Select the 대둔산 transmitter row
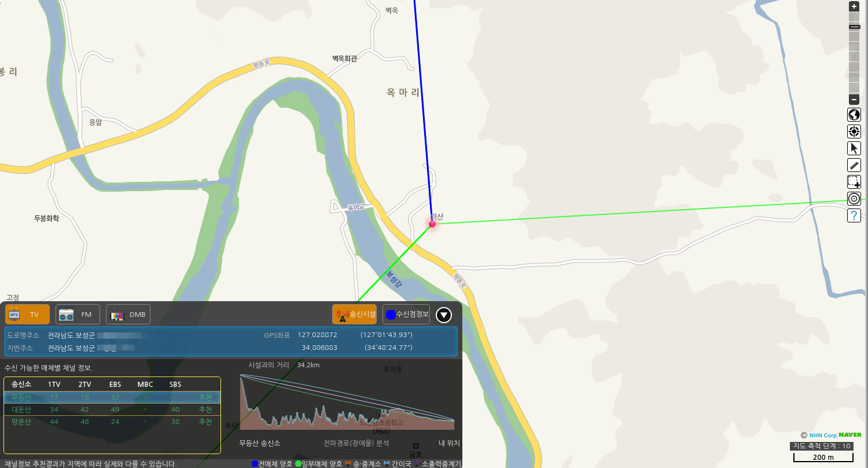The height and width of the screenshot is (468, 868). click(x=112, y=409)
